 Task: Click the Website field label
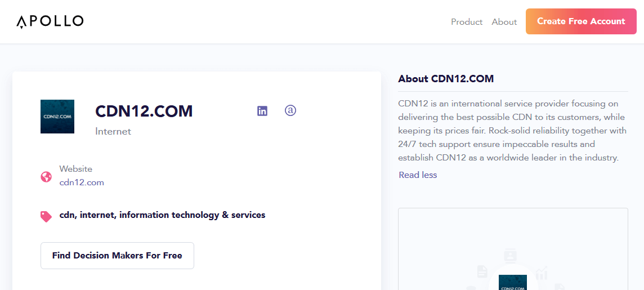[x=75, y=169]
